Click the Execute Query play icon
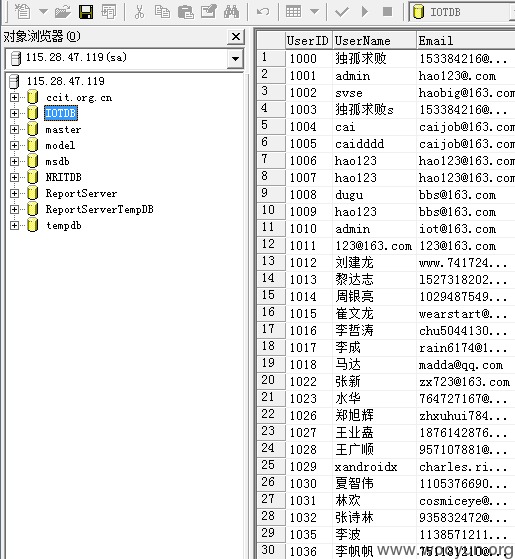 [365, 12]
